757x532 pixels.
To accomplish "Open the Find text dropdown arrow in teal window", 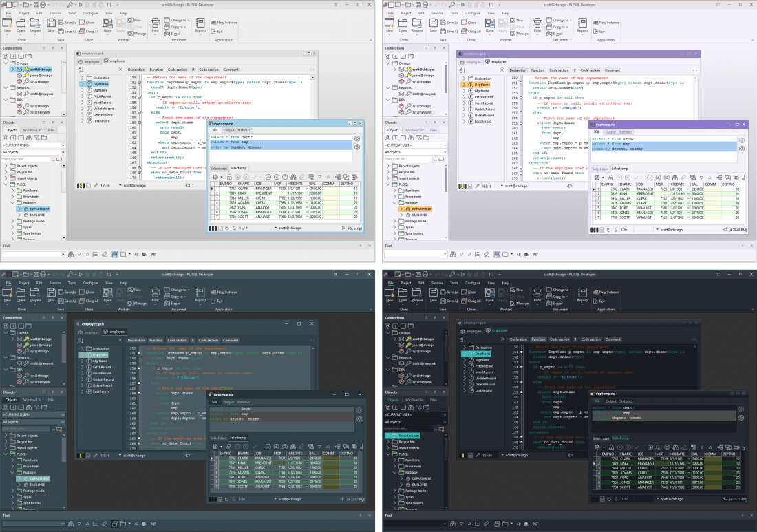I will click(63, 524).
